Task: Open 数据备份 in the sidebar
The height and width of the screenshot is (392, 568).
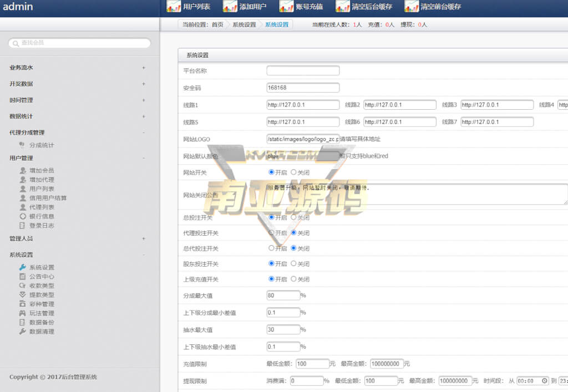Action: click(x=42, y=322)
